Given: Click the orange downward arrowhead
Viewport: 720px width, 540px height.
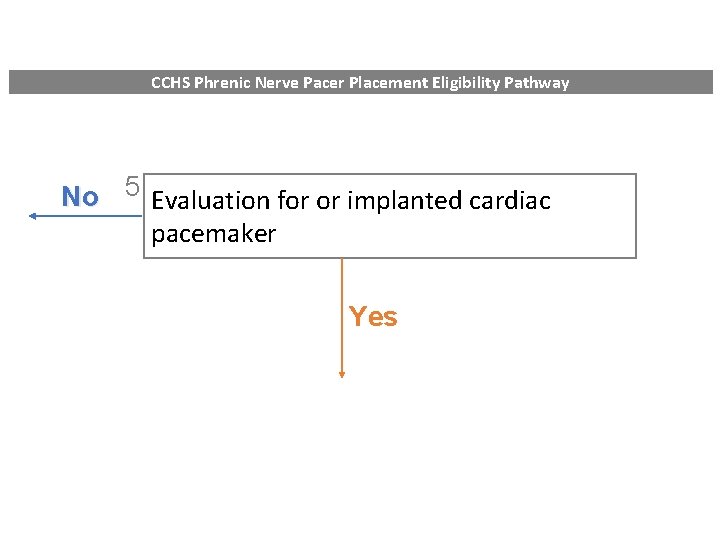Looking at the screenshot, I should pyautogui.click(x=342, y=374).
